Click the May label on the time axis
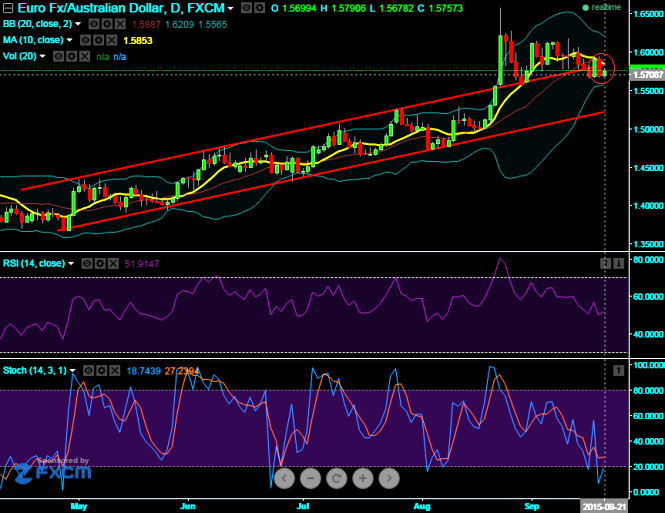Screen dimensions: 665x513 [79, 506]
